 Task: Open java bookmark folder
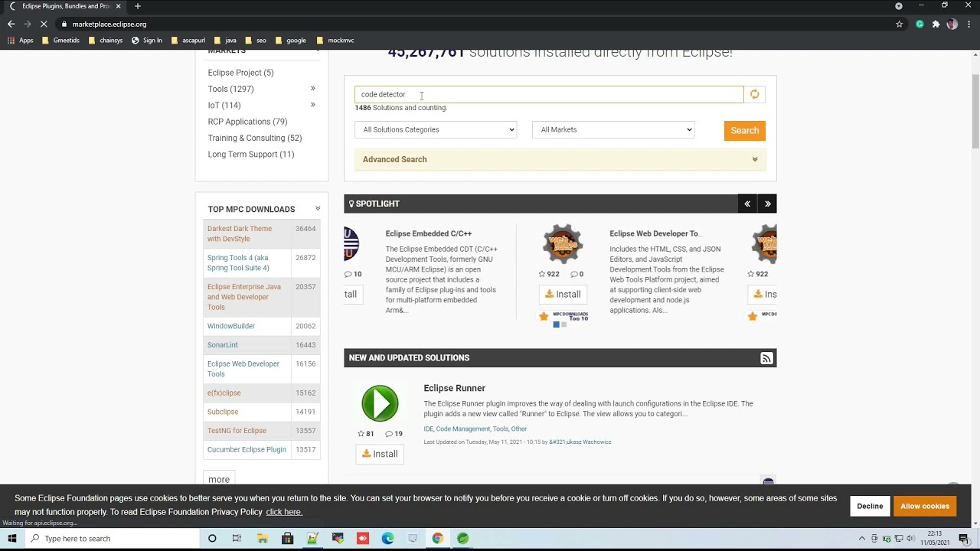point(225,41)
